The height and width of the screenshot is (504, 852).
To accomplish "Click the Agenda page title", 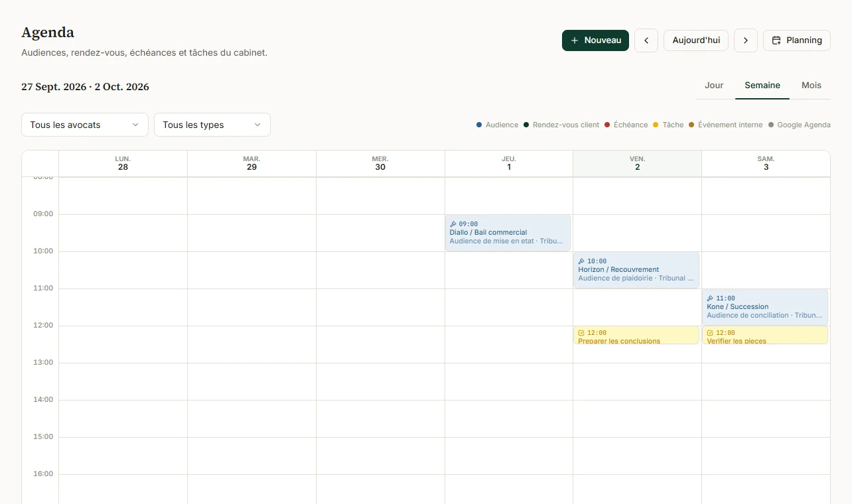I will pos(48,32).
